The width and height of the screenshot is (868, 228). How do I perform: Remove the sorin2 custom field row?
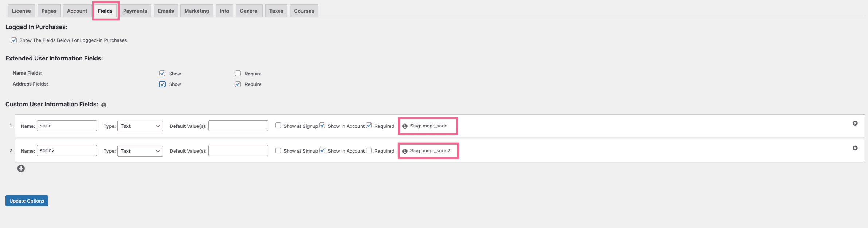click(x=855, y=148)
